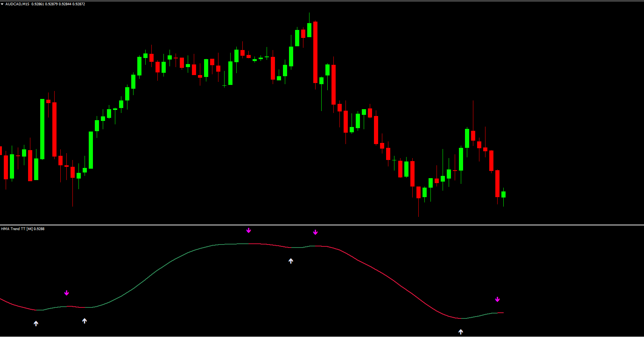Select the red candle with the lowest wick
644x337 pixels.
click(x=418, y=192)
